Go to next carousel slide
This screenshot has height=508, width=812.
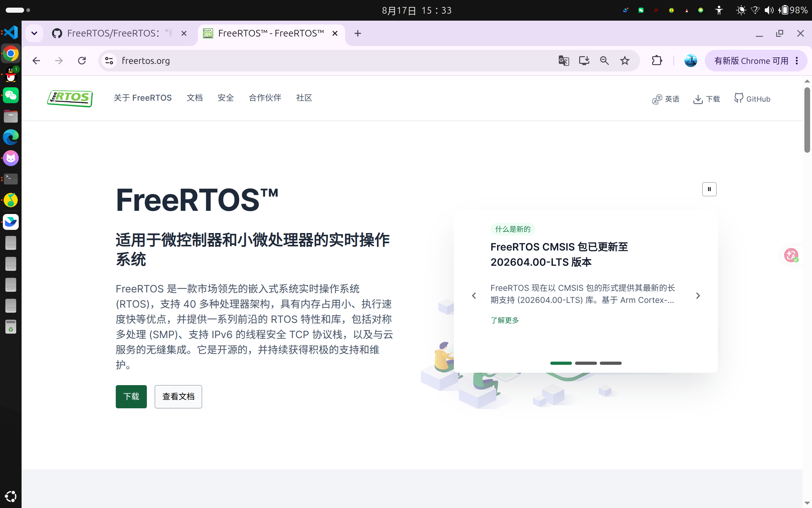pos(698,296)
